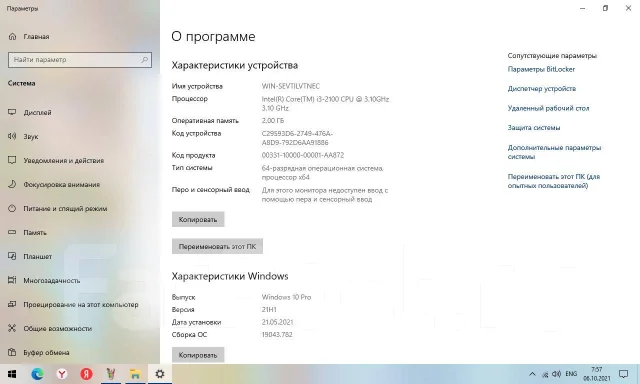Click the install date 21.05.2021

pyautogui.click(x=277, y=322)
